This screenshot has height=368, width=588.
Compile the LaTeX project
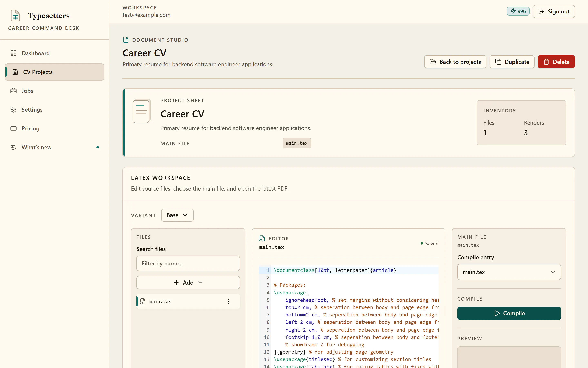[x=509, y=313]
